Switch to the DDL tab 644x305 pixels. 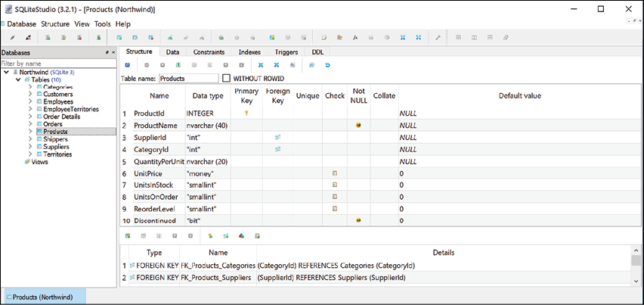click(317, 52)
